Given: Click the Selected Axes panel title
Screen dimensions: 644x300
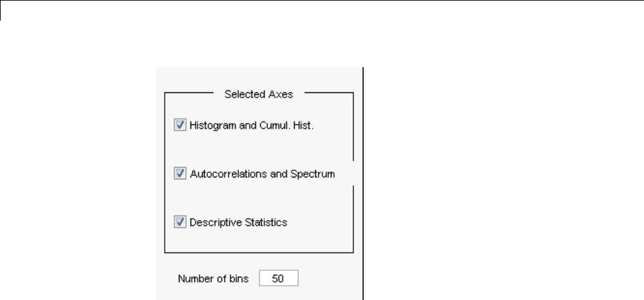Looking at the screenshot, I should coord(258,94).
